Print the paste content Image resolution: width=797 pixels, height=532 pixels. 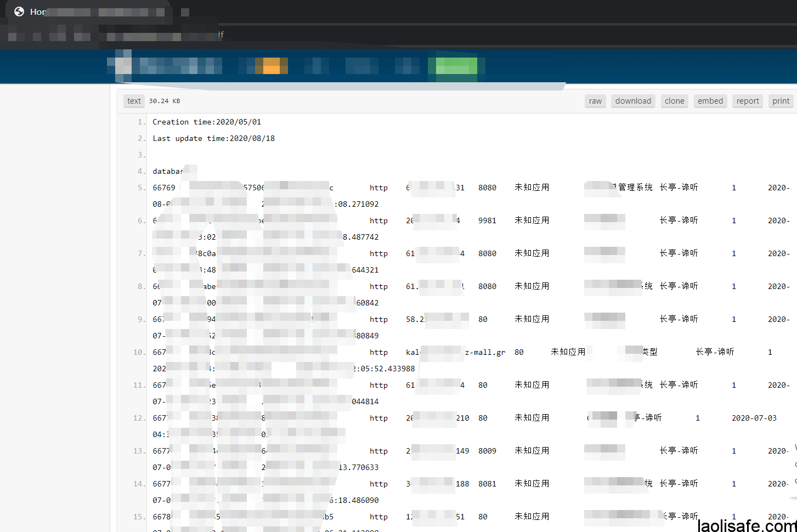click(781, 101)
